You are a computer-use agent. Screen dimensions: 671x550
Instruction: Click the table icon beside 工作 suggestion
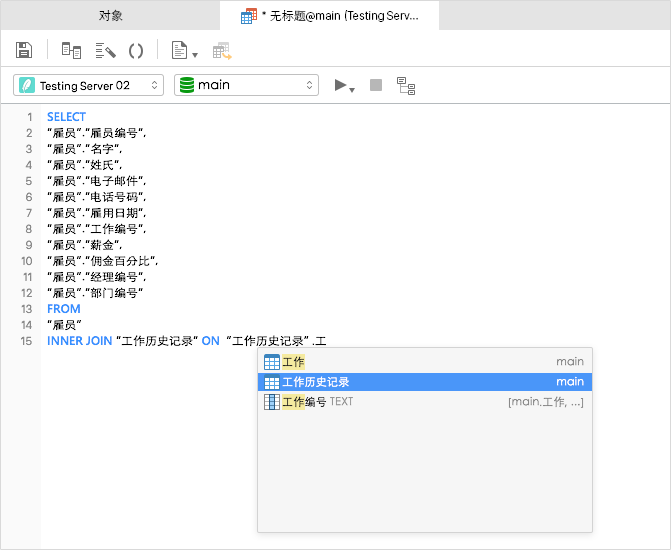point(272,362)
